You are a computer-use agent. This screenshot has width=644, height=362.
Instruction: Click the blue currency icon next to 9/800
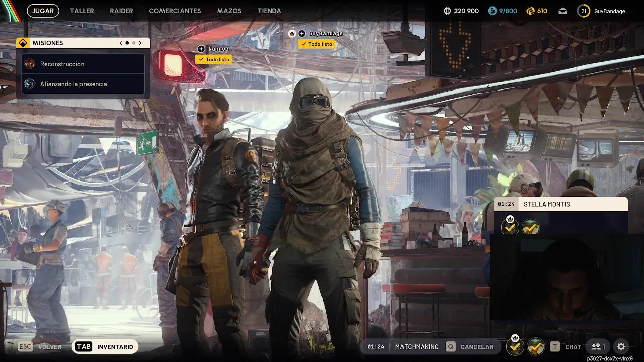point(492,11)
